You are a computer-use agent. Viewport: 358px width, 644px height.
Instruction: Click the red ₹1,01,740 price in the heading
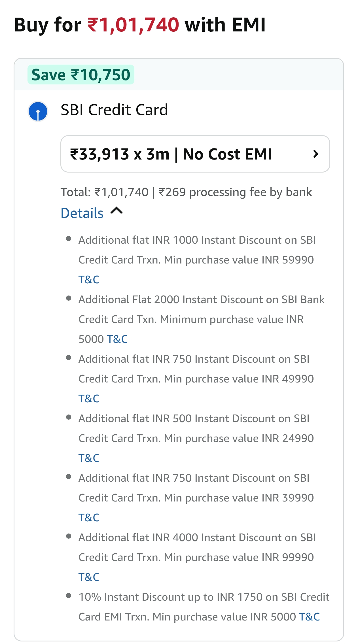[133, 25]
